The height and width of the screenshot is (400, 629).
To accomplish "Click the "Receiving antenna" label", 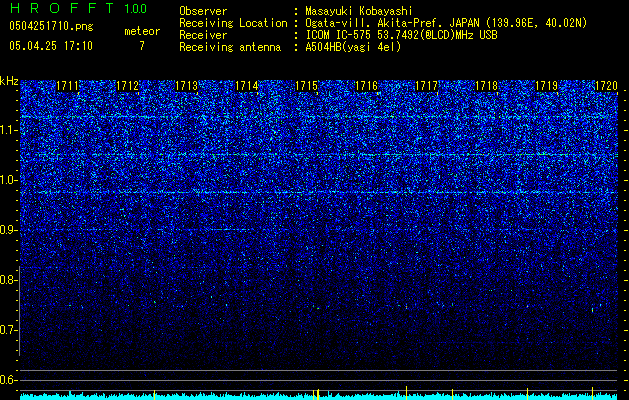I will [x=230, y=47].
